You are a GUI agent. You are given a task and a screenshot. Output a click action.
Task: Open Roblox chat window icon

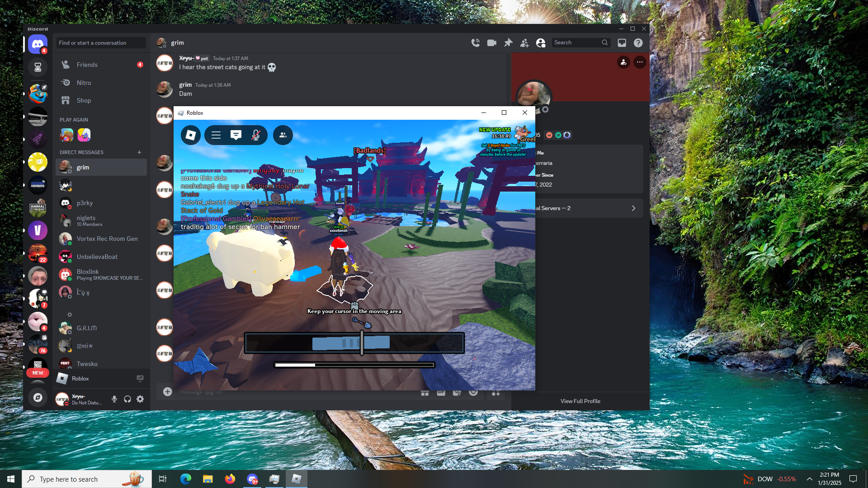click(236, 135)
